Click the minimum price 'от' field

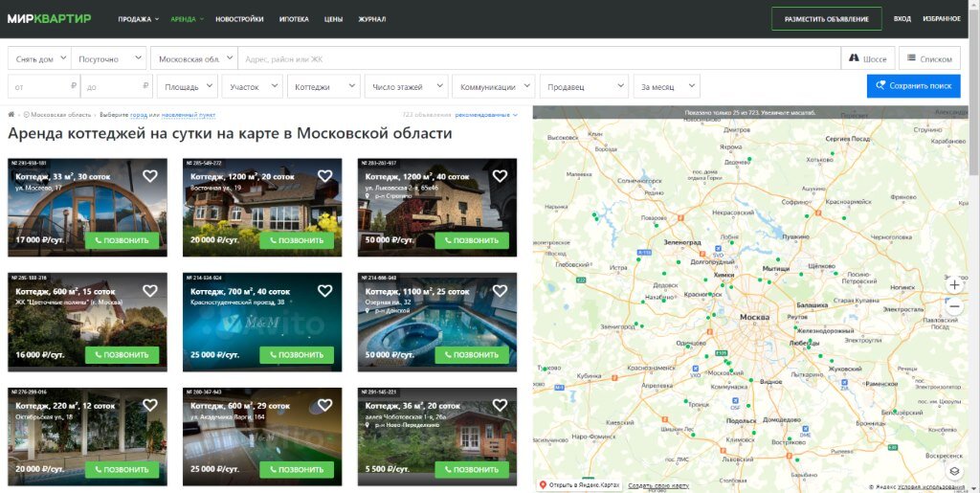point(44,86)
